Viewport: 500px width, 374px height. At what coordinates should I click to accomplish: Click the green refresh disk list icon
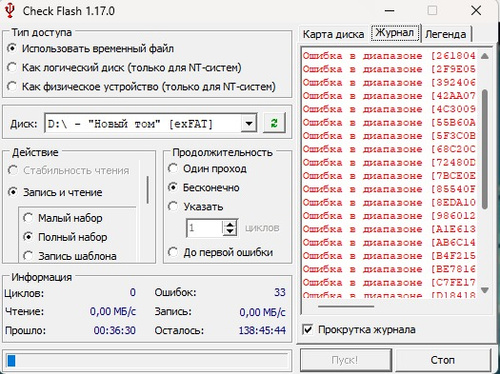click(x=274, y=123)
